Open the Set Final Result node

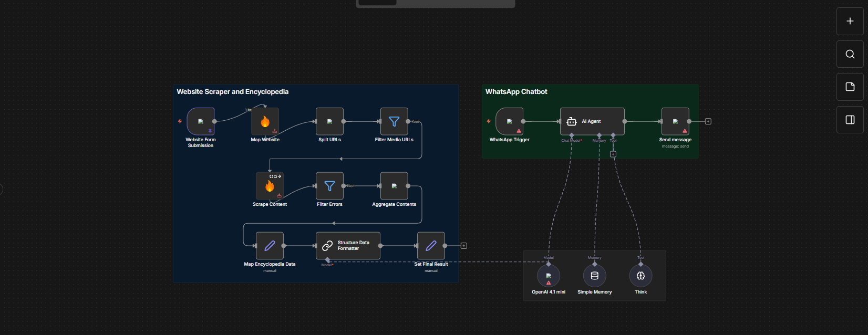coord(431,246)
